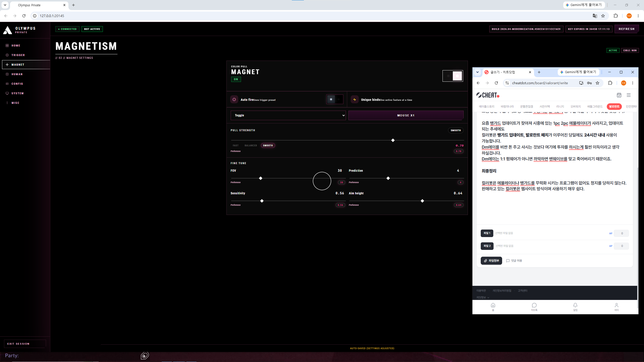Go back in the Olympus browser window
Image resolution: width=644 pixels, height=362 pixels.
[x=6, y=16]
